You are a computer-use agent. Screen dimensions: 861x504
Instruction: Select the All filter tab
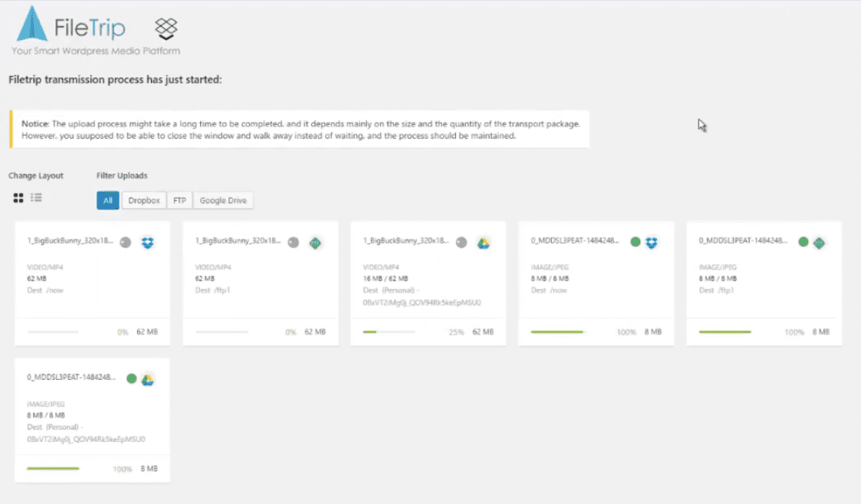(x=108, y=200)
